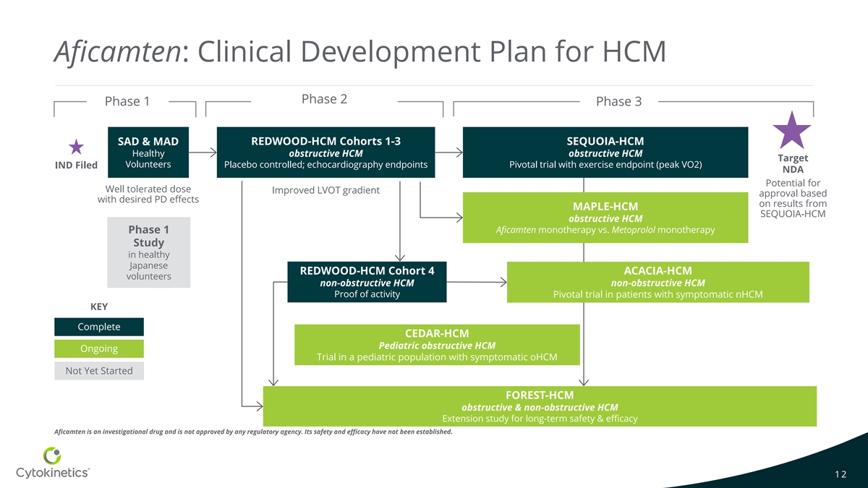Select the FOREST-HCM extension study box
This screenshot has width=868, height=488.
540,406
